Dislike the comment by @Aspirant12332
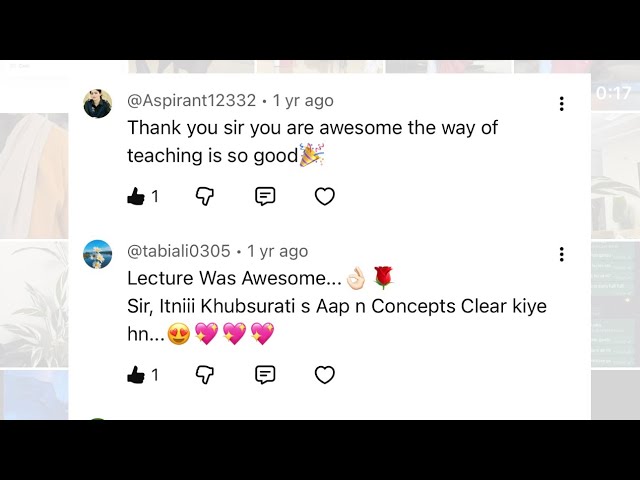This screenshot has height=480, width=640. pos(204,196)
